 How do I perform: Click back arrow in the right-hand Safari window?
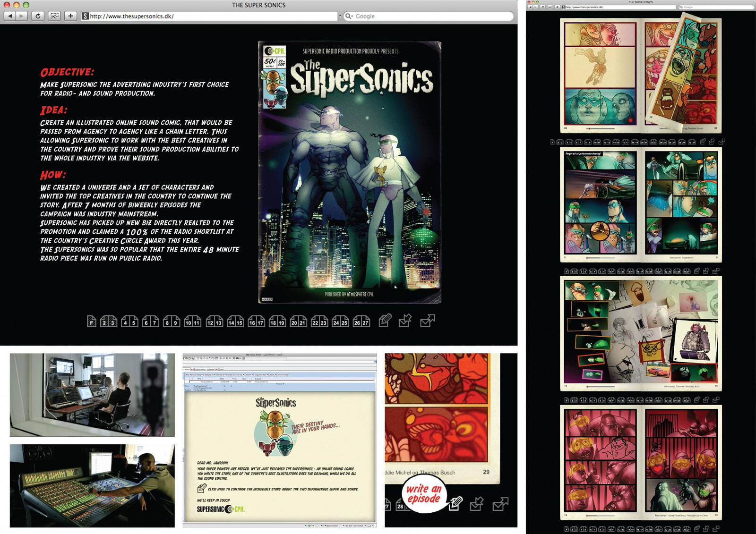tap(531, 7)
